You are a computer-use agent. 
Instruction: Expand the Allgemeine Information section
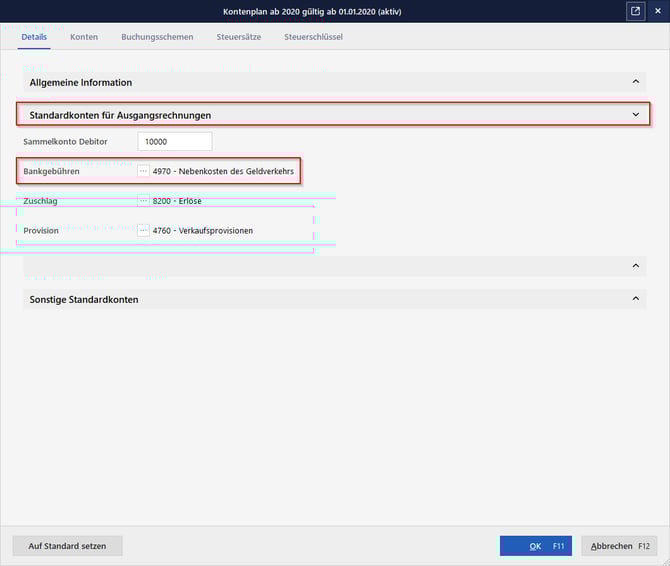[636, 82]
